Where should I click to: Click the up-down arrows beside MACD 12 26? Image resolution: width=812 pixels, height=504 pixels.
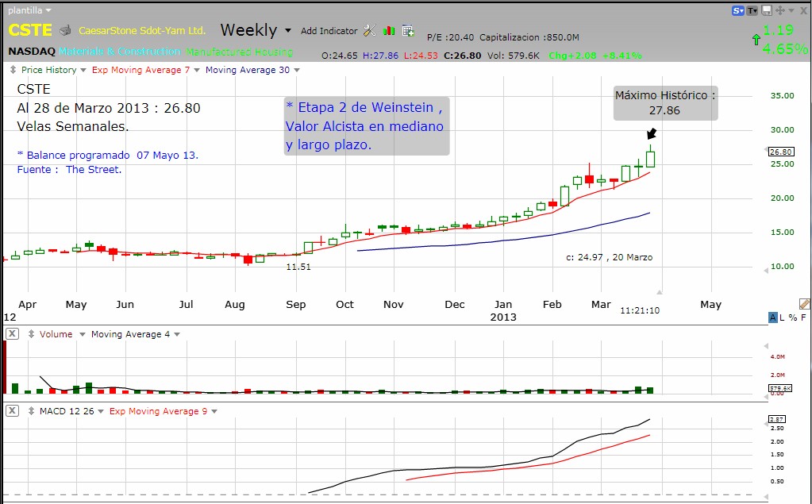(x=31, y=411)
